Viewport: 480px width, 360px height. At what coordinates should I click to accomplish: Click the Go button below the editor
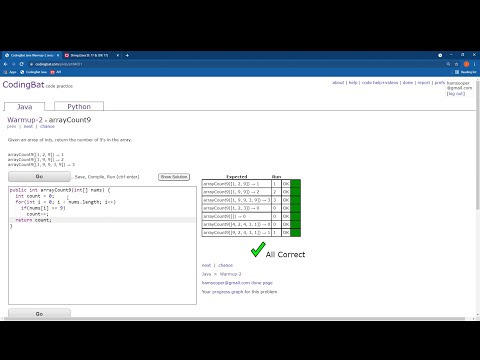39,313
